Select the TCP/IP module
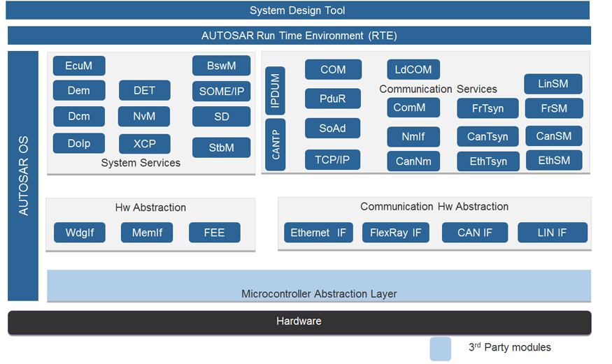 coord(332,159)
